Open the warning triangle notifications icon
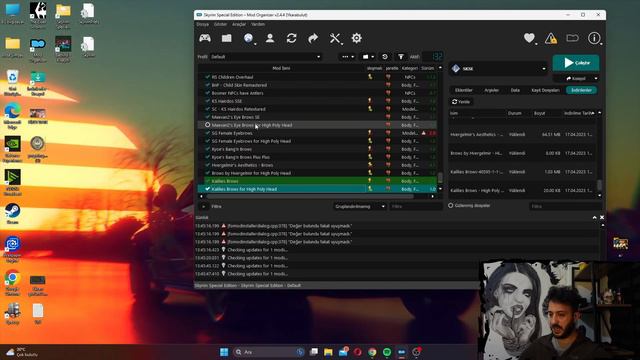This screenshot has width=640, height=360. pos(551,38)
